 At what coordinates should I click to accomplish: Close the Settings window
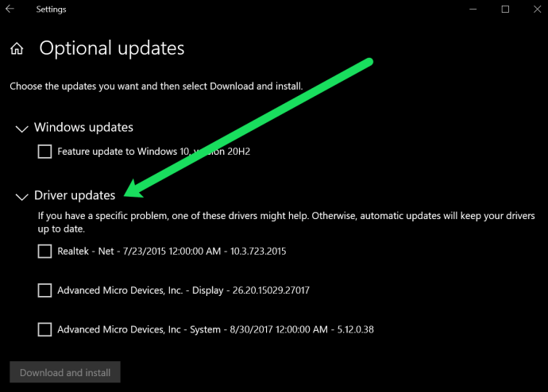[x=537, y=9]
